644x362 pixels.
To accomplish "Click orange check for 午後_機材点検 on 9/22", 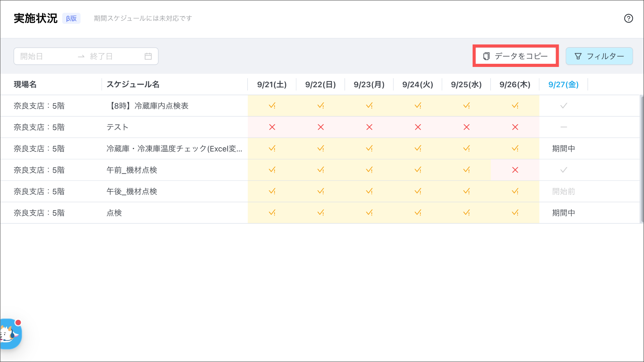I will coord(320,191).
